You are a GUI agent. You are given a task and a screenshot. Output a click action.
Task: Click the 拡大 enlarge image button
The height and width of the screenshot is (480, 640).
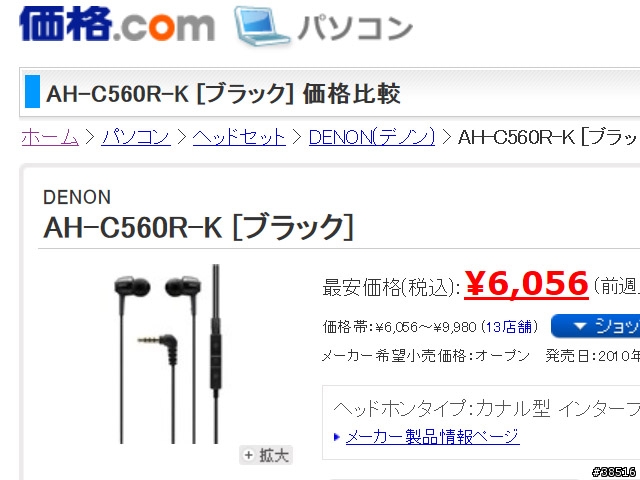pyautogui.click(x=266, y=455)
